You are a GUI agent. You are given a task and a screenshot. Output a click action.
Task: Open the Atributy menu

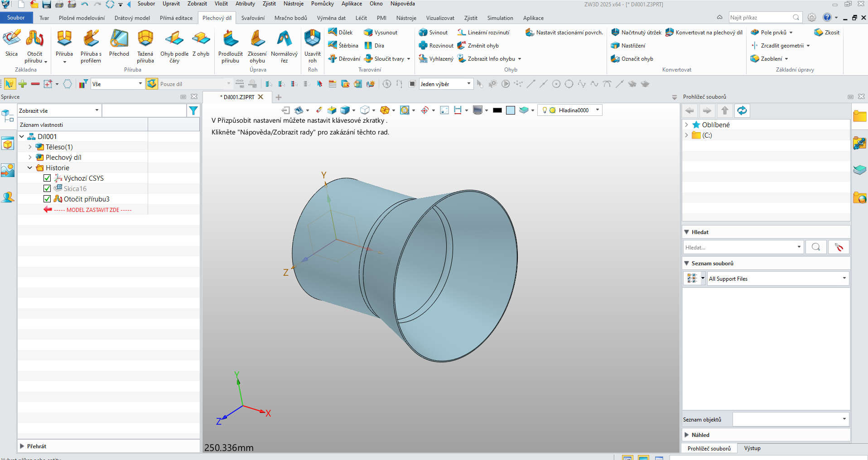tap(245, 4)
